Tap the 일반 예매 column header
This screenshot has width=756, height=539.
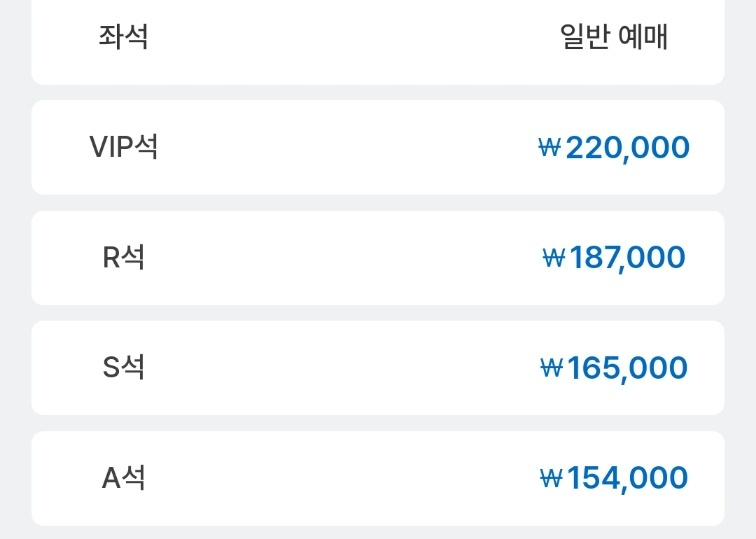(x=614, y=37)
